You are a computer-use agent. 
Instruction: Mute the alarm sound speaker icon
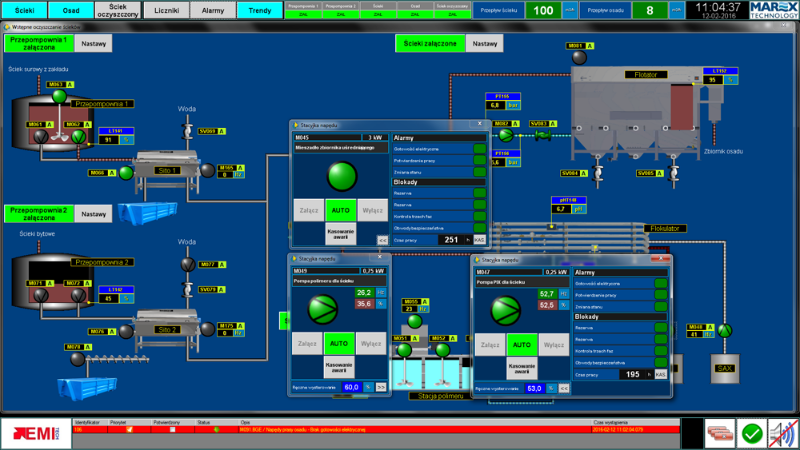click(x=783, y=433)
